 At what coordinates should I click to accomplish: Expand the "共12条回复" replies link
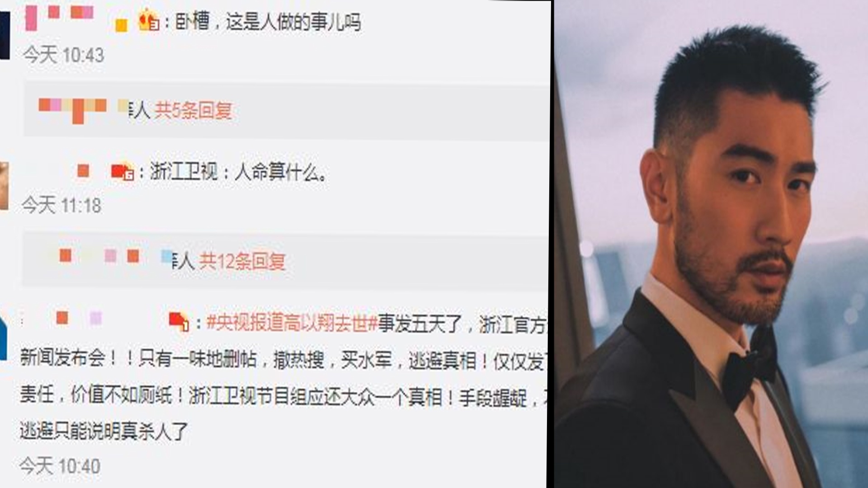pyautogui.click(x=242, y=261)
